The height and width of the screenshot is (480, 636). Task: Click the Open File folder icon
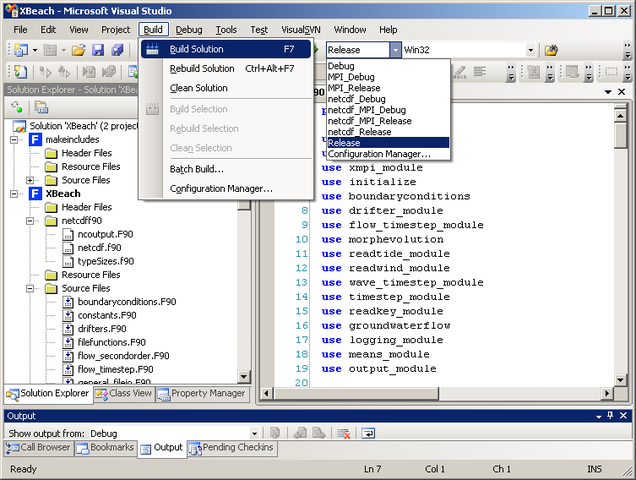[79, 50]
